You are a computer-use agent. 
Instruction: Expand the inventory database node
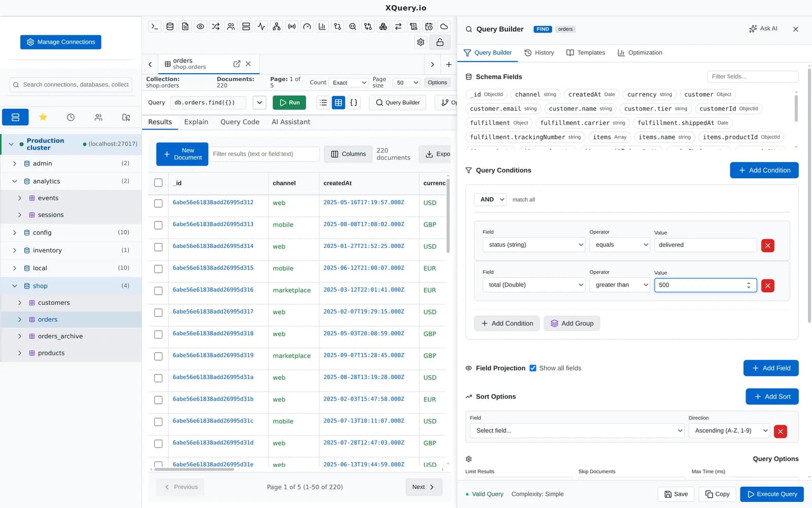[15, 250]
